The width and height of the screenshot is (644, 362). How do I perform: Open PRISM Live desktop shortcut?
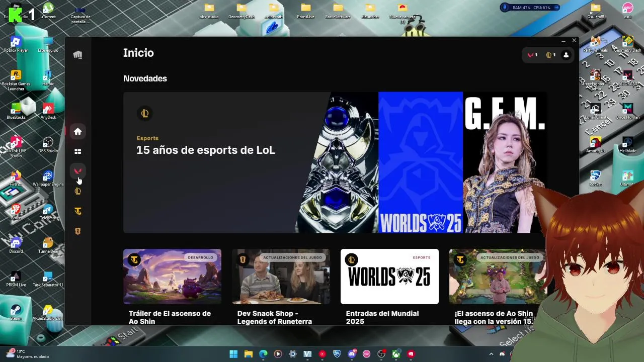point(16,279)
